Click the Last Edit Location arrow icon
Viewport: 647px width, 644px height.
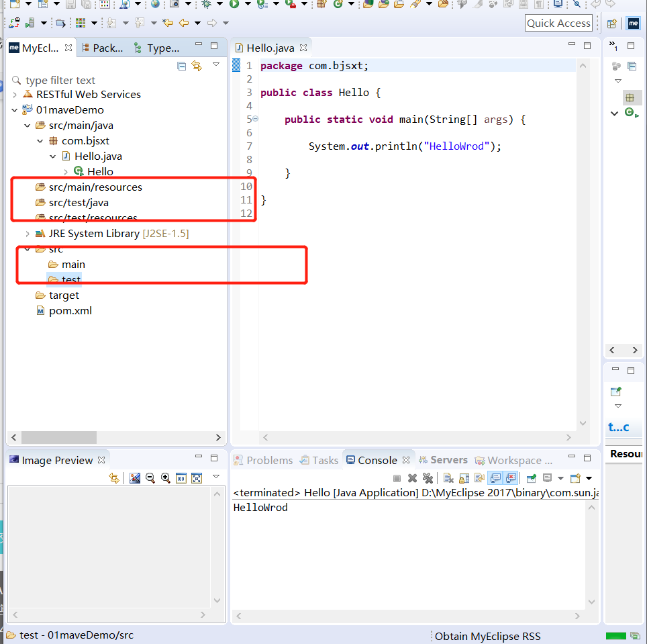[x=168, y=23]
